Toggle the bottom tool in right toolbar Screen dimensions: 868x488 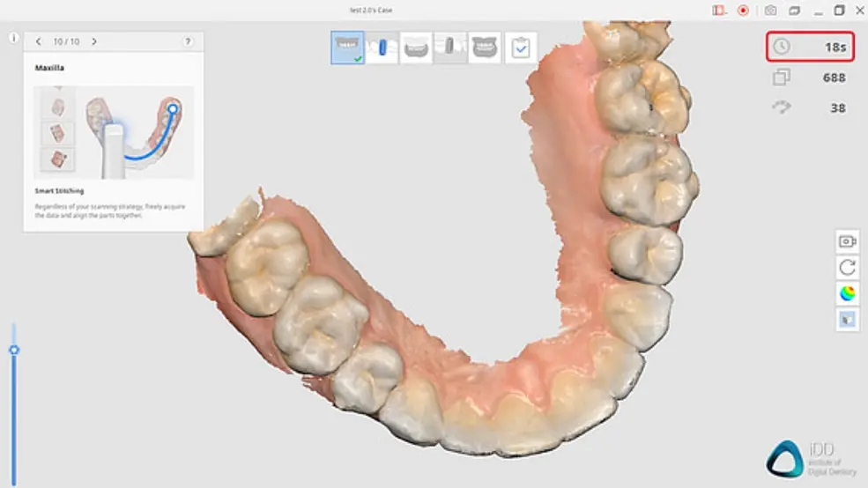pyautogui.click(x=847, y=320)
